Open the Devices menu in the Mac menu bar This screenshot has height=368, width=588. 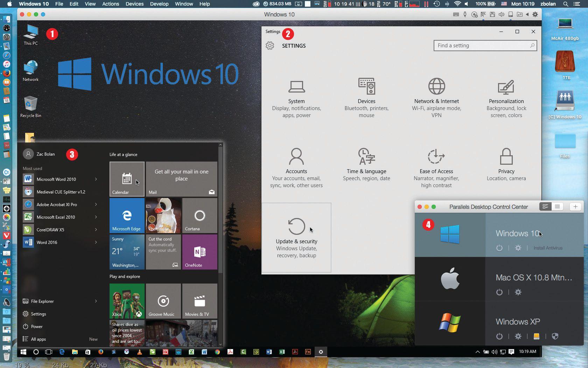[135, 4]
